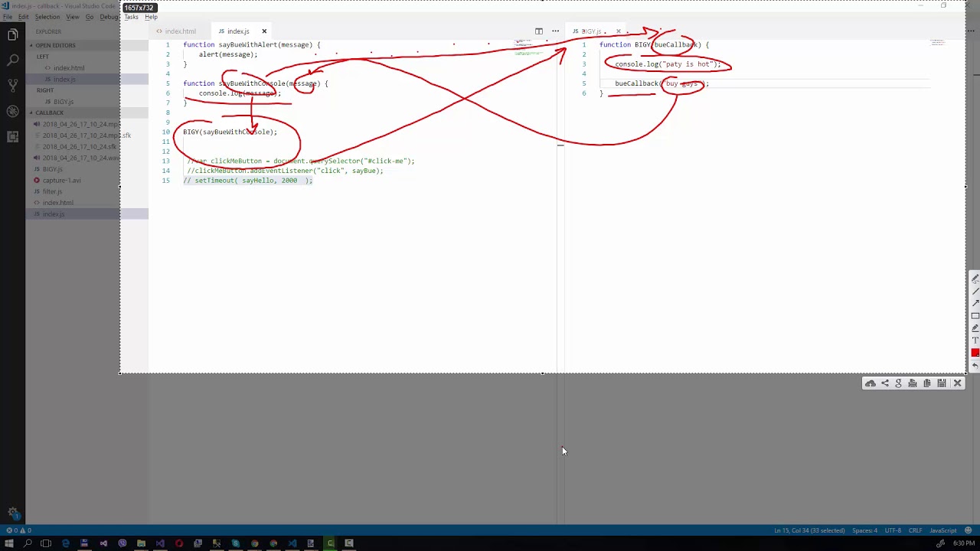The image size is (980, 551).
Task: Select the Lightshot rectangle tool
Action: coord(975,315)
